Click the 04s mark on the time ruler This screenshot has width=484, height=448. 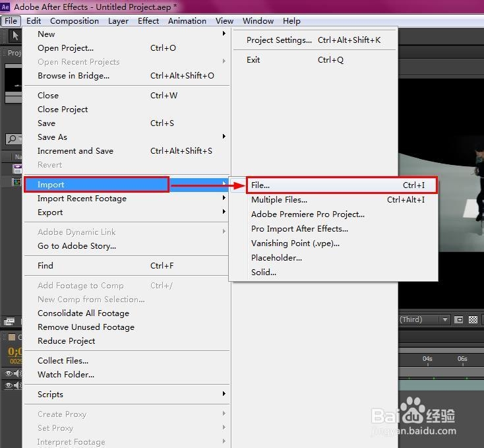[427, 359]
